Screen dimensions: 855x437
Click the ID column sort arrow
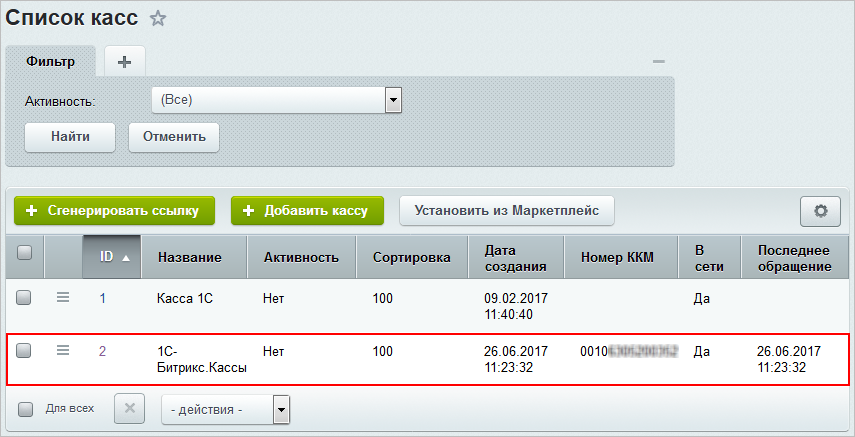(125, 258)
